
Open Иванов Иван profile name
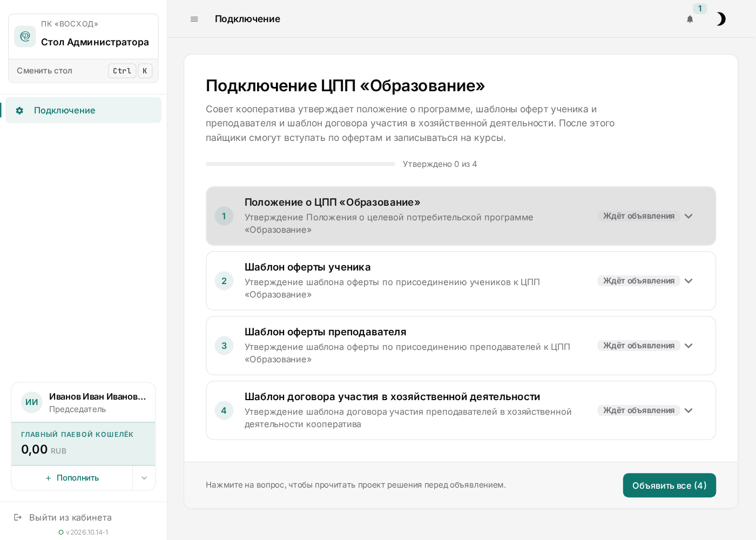[98, 396]
